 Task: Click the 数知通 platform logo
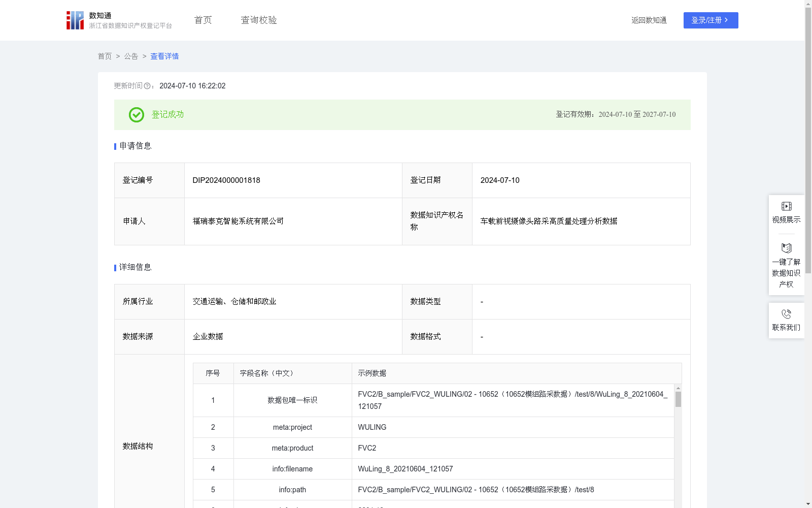tap(119, 20)
